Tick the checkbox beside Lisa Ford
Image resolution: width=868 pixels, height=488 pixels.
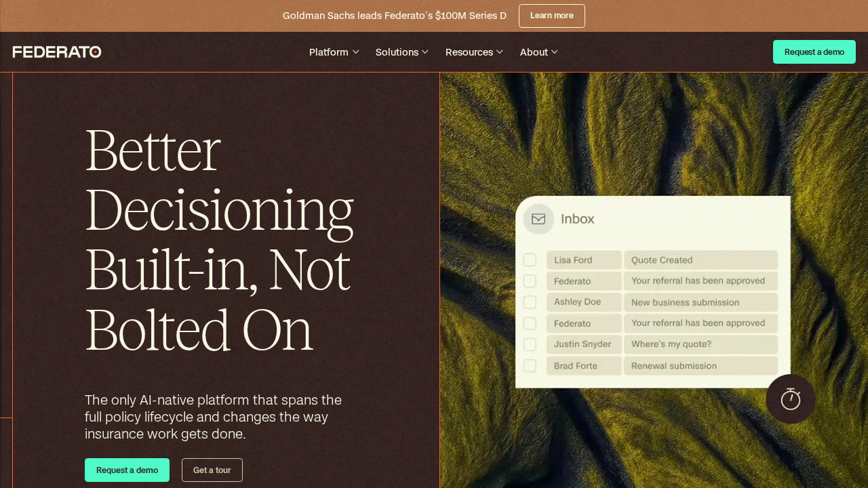pyautogui.click(x=530, y=260)
